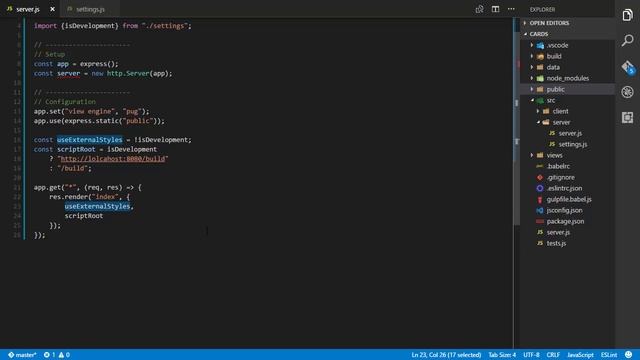This screenshot has height=360, width=640.
Task: Split the editor using the toolbar icon
Action: (x=495, y=9)
